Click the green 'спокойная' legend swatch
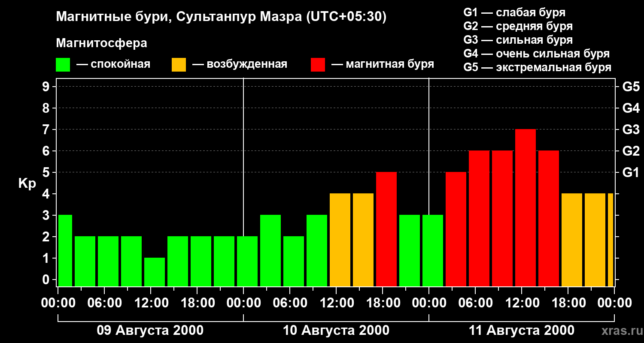The width and height of the screenshot is (644, 343). click(63, 65)
